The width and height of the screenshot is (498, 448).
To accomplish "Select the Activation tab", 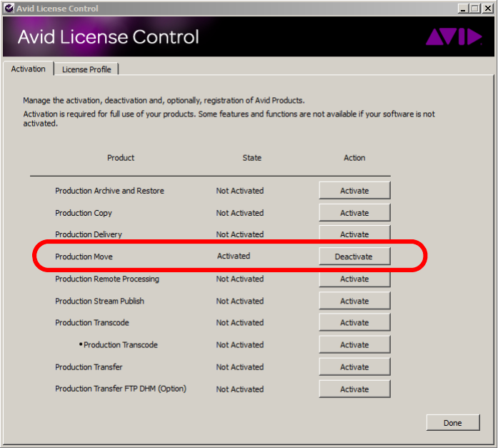I will pyautogui.click(x=29, y=69).
